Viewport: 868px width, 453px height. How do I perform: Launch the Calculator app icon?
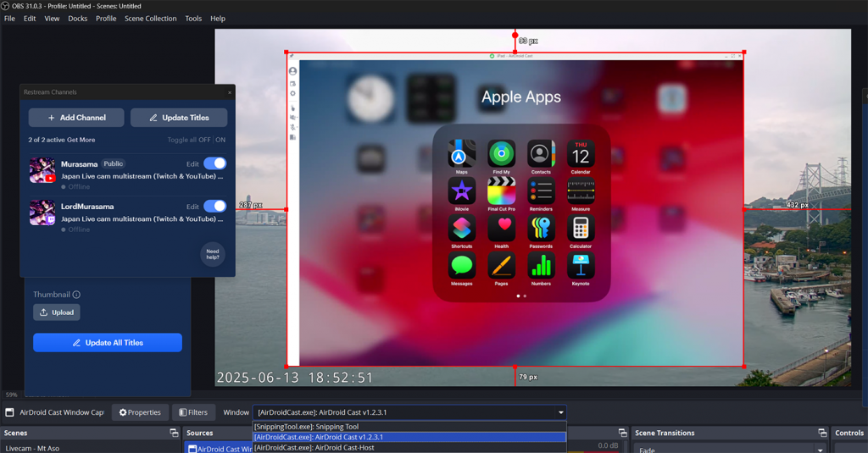(x=580, y=228)
